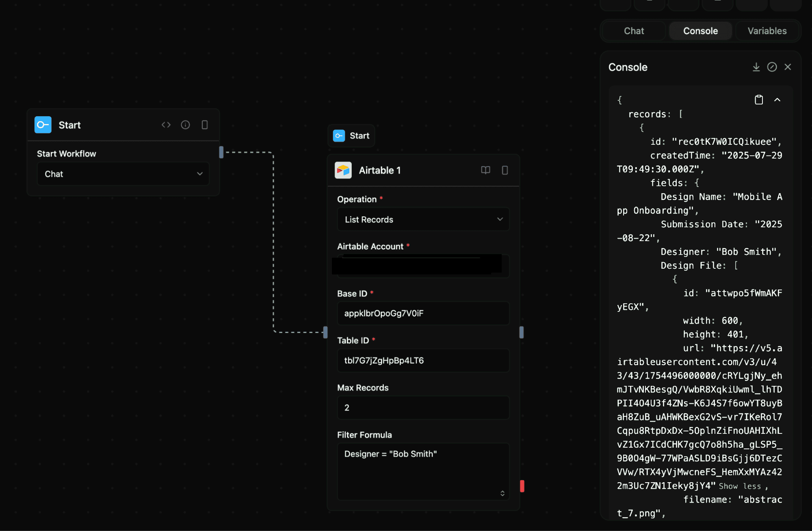Screen dimensions: 812x531
Task: Clear the console log
Action: pos(772,67)
